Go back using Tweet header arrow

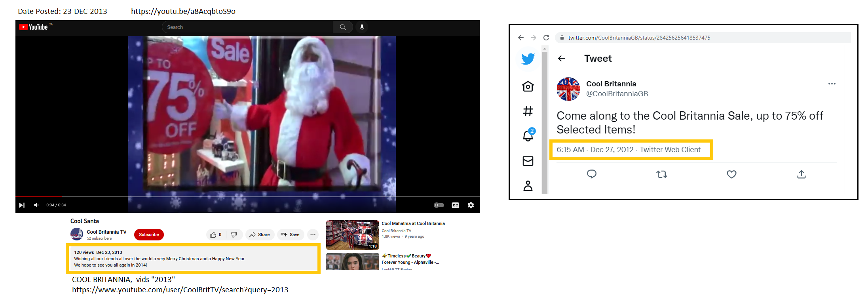pos(562,59)
